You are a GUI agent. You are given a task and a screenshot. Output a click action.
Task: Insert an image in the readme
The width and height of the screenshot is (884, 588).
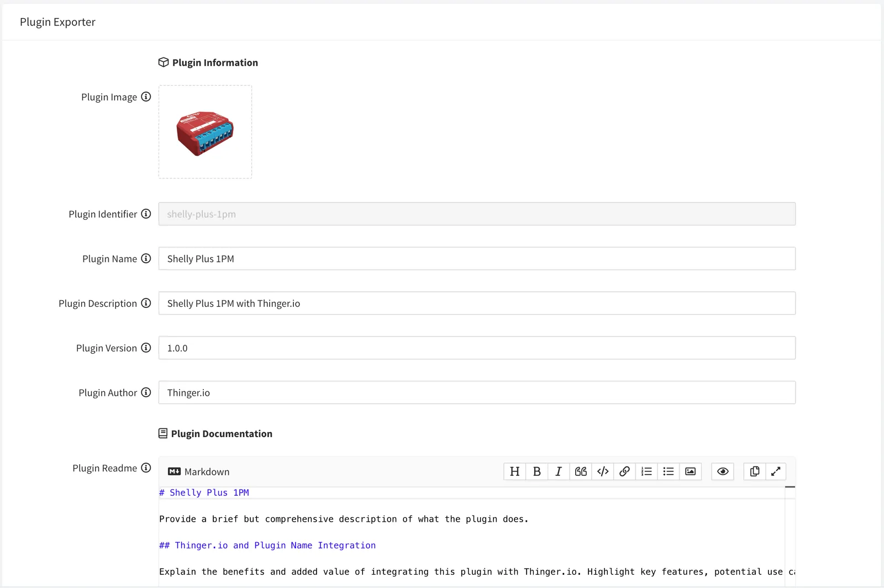(x=690, y=471)
